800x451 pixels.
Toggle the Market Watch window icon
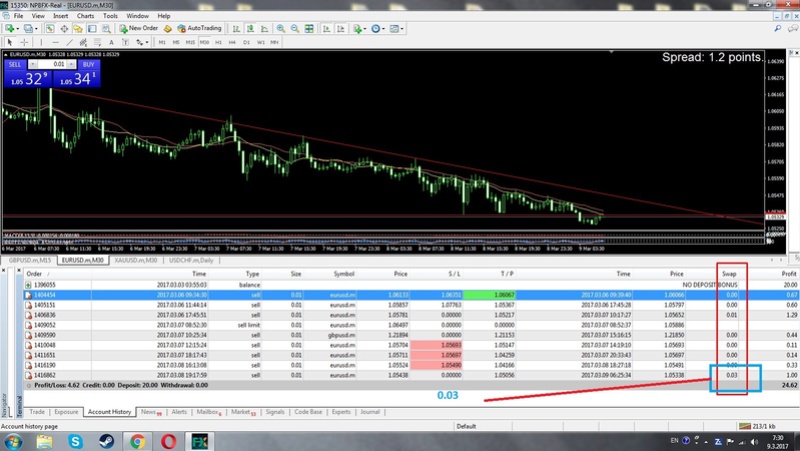[x=49, y=29]
